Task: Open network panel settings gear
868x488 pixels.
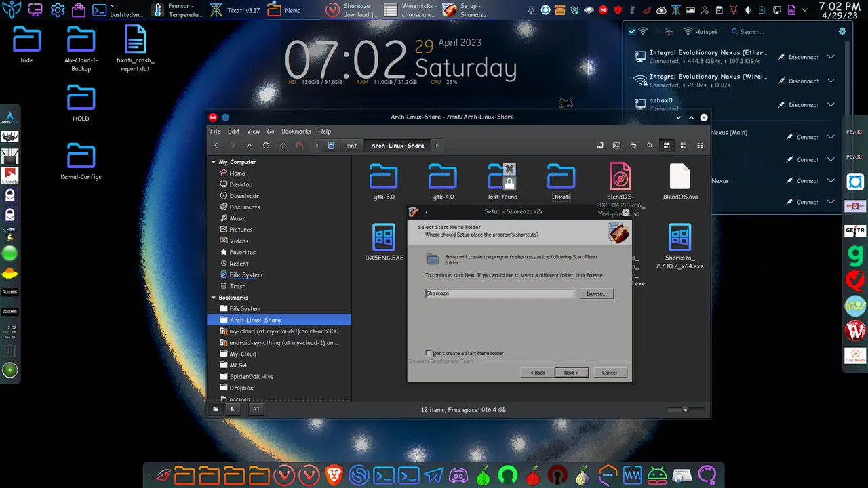Action: [x=842, y=32]
